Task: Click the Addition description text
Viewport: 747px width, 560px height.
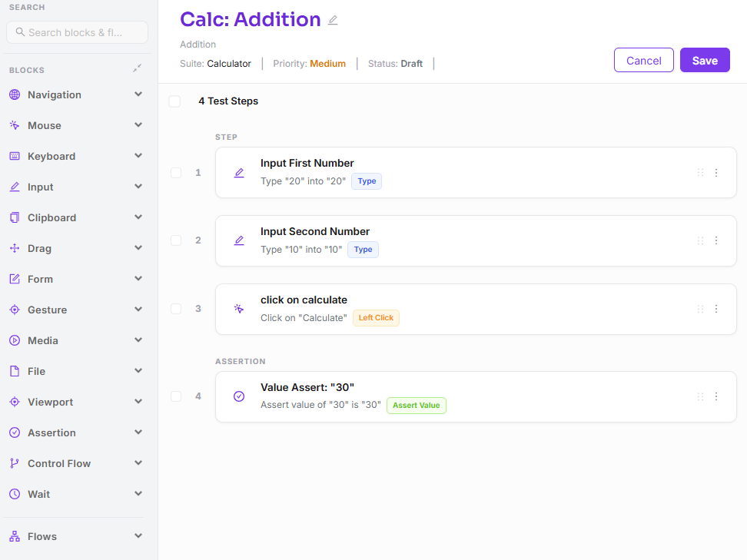Action: point(198,45)
